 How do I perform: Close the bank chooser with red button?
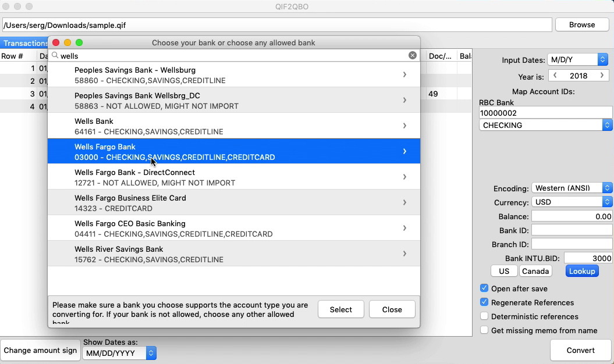pyautogui.click(x=56, y=42)
